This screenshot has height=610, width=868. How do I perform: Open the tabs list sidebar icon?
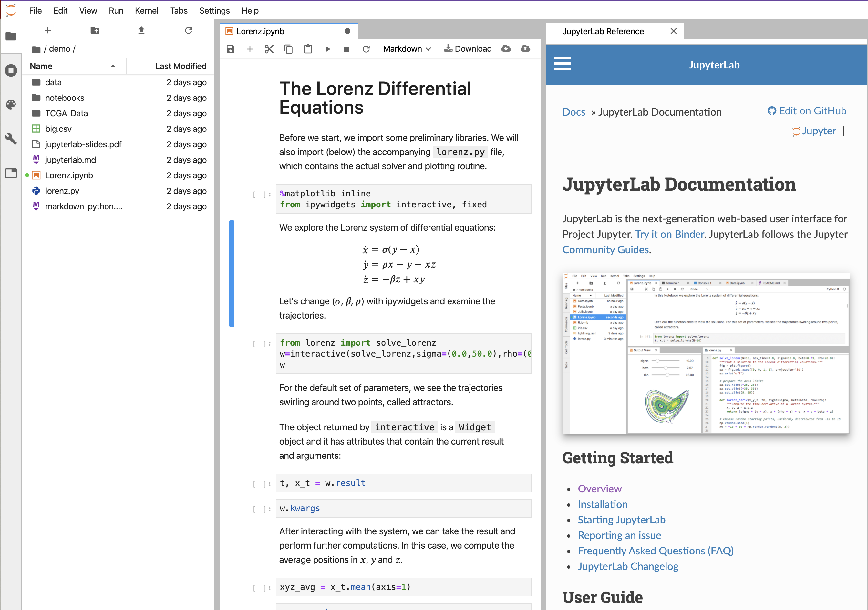click(11, 173)
